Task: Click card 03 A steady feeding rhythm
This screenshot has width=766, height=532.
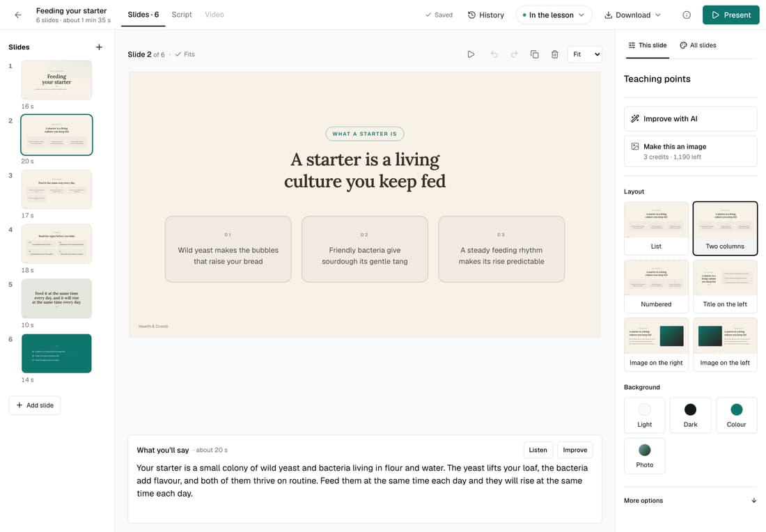Action: pos(501,249)
